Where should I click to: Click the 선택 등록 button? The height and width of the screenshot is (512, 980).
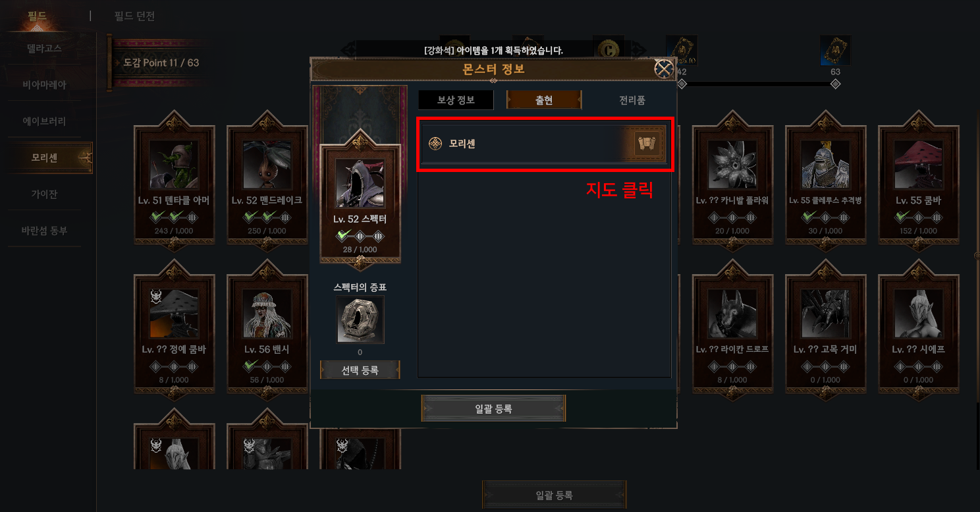click(x=360, y=370)
